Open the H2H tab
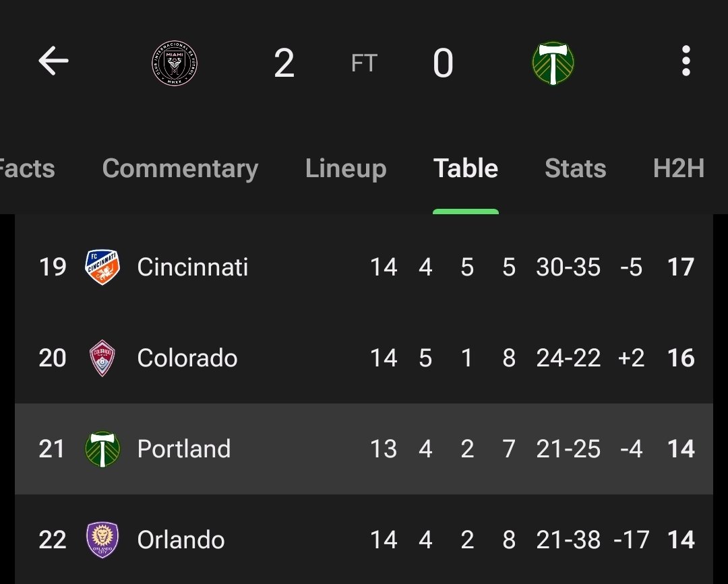The height and width of the screenshot is (584, 728). coord(679,168)
